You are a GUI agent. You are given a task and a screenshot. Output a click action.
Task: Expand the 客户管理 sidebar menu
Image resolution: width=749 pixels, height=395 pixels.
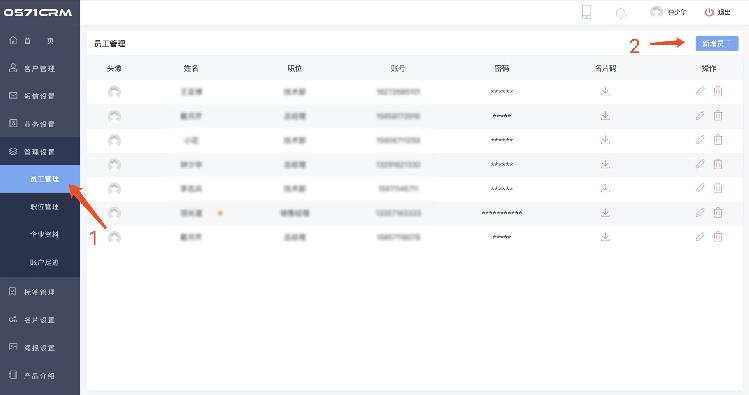click(x=40, y=68)
